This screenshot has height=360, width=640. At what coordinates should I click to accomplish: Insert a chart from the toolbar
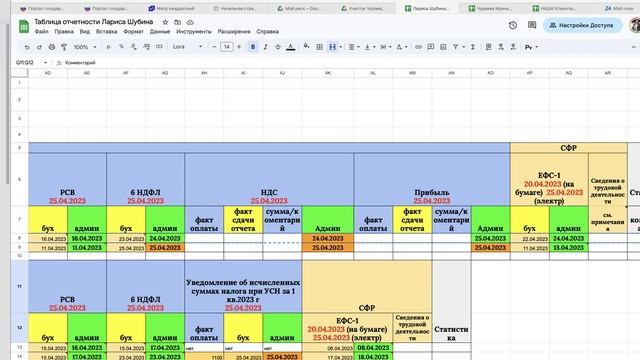point(443,47)
